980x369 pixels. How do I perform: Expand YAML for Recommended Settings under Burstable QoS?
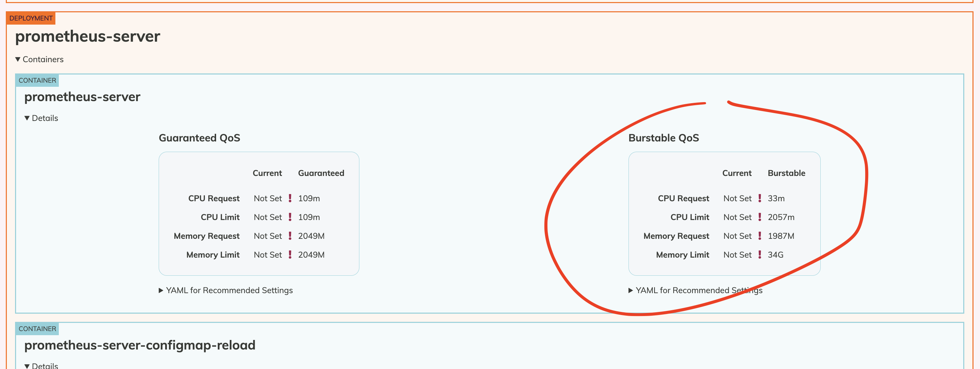[x=696, y=290]
